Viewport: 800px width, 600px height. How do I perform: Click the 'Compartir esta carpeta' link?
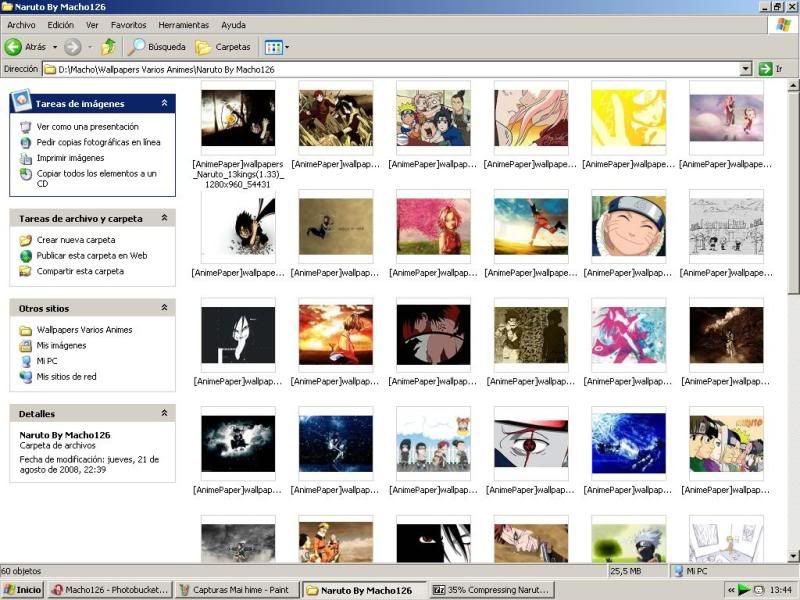(x=80, y=271)
